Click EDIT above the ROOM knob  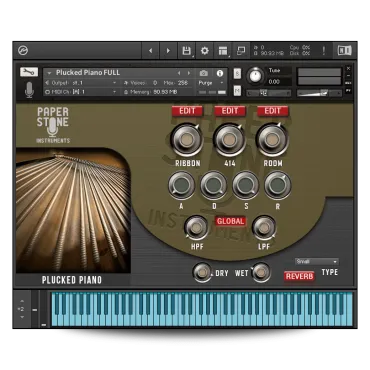pos(273,111)
